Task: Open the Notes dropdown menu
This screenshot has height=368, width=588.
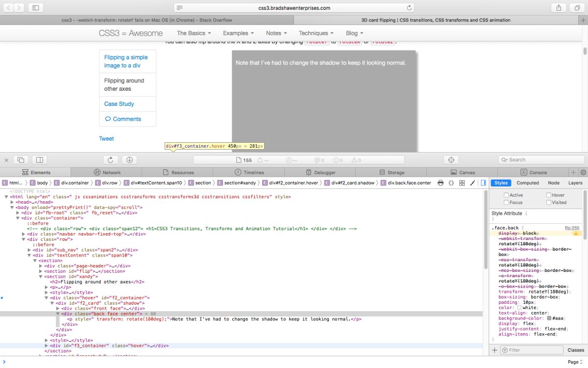Action: click(276, 33)
